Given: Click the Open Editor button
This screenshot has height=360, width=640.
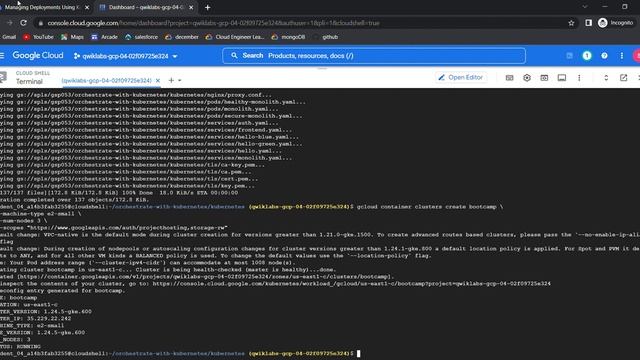Looking at the screenshot, I should click(461, 78).
